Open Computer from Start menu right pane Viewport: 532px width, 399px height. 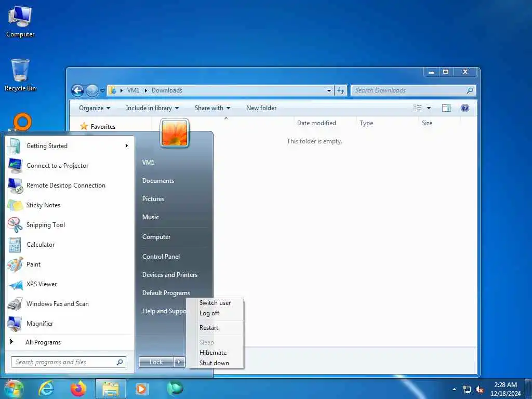(156, 237)
